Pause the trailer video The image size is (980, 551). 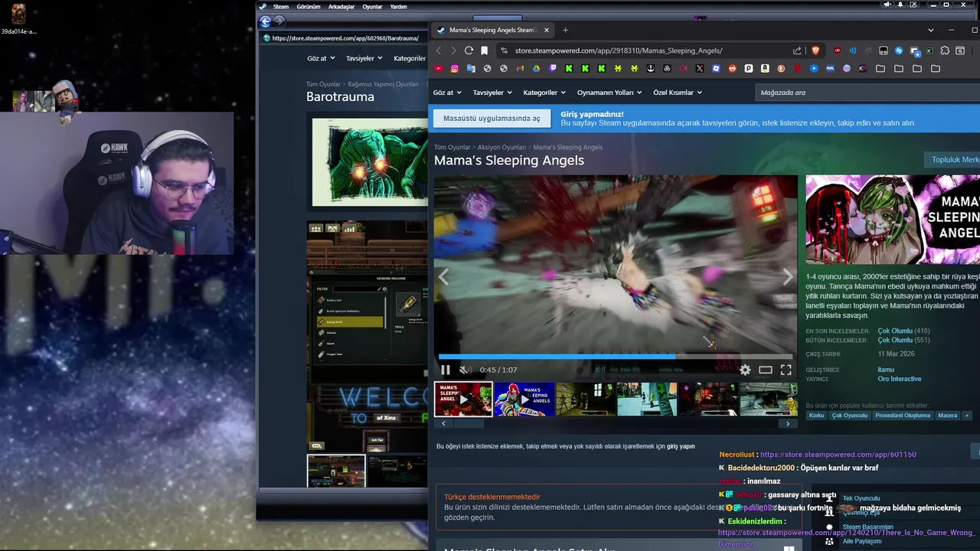(445, 370)
